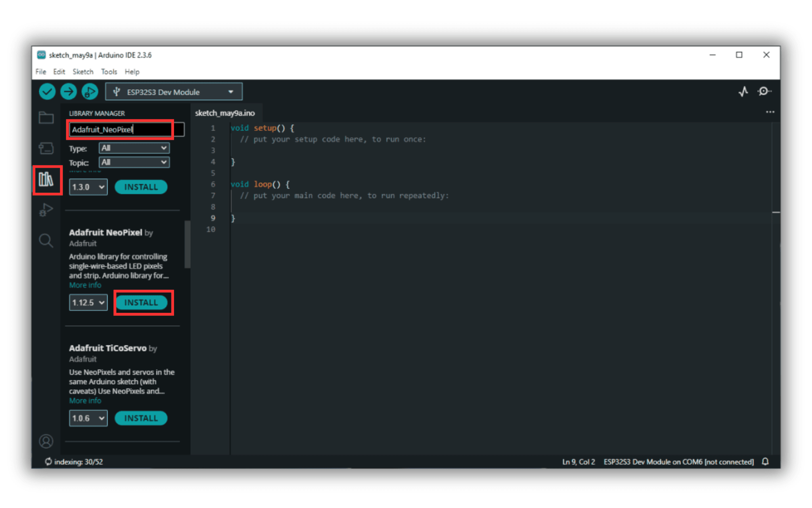
Task: Open the File menu
Action: click(x=40, y=72)
